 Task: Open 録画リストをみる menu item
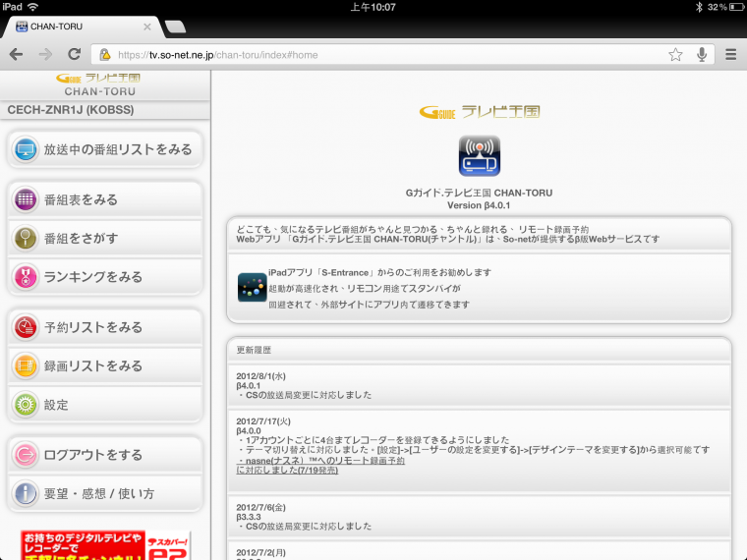pyautogui.click(x=105, y=365)
